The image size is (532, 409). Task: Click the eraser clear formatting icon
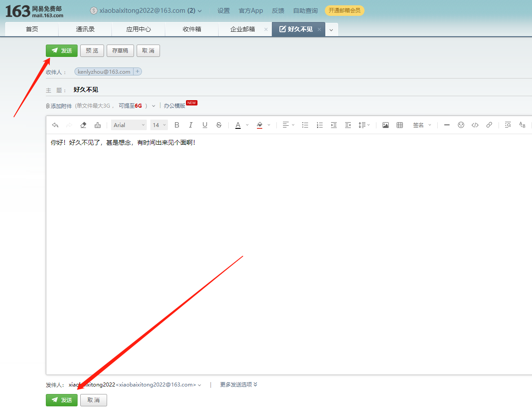tap(83, 125)
